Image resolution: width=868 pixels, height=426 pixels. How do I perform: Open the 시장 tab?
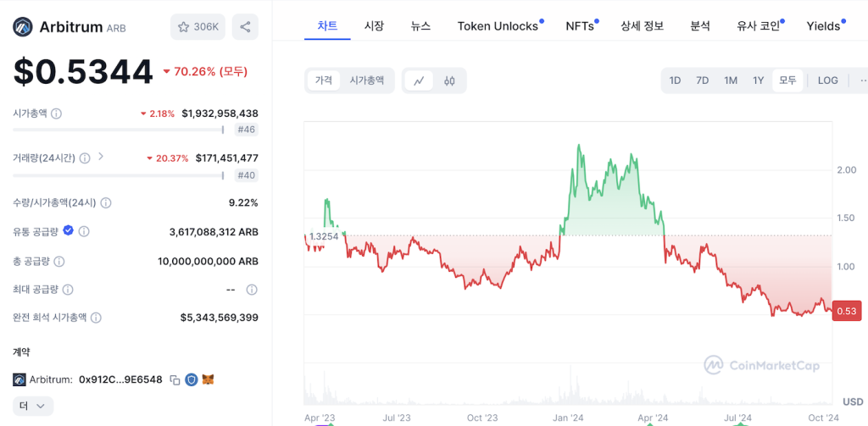[374, 26]
